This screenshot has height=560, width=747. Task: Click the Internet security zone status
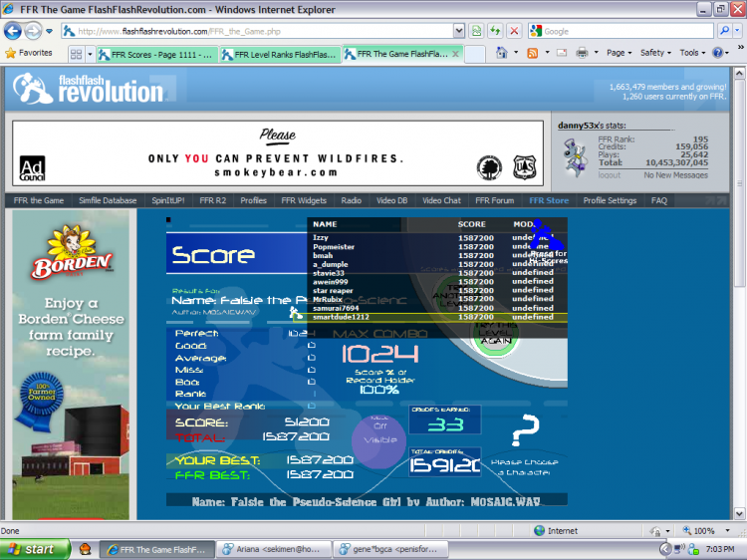coord(556,530)
